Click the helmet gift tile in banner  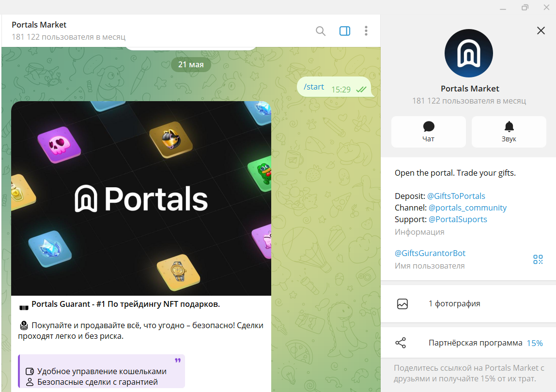[x=171, y=140]
